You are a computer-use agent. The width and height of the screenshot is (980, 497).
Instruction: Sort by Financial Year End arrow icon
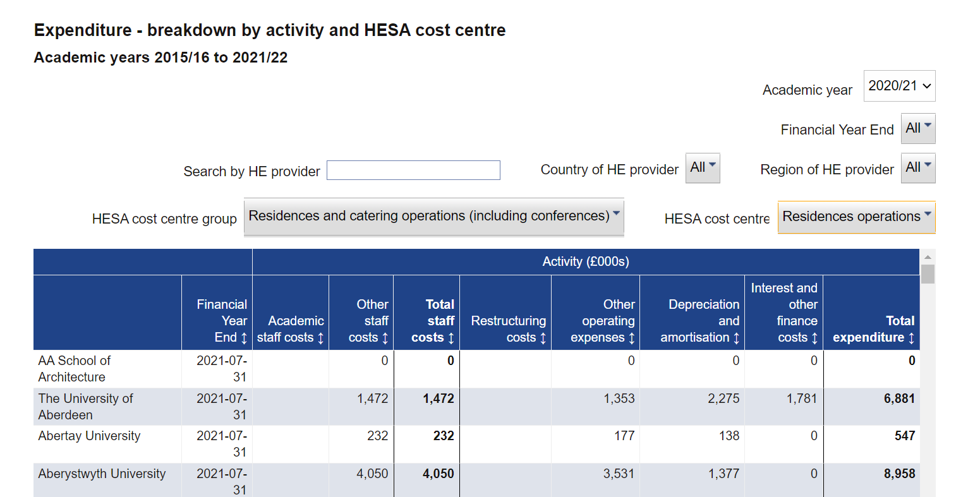pyautogui.click(x=244, y=338)
